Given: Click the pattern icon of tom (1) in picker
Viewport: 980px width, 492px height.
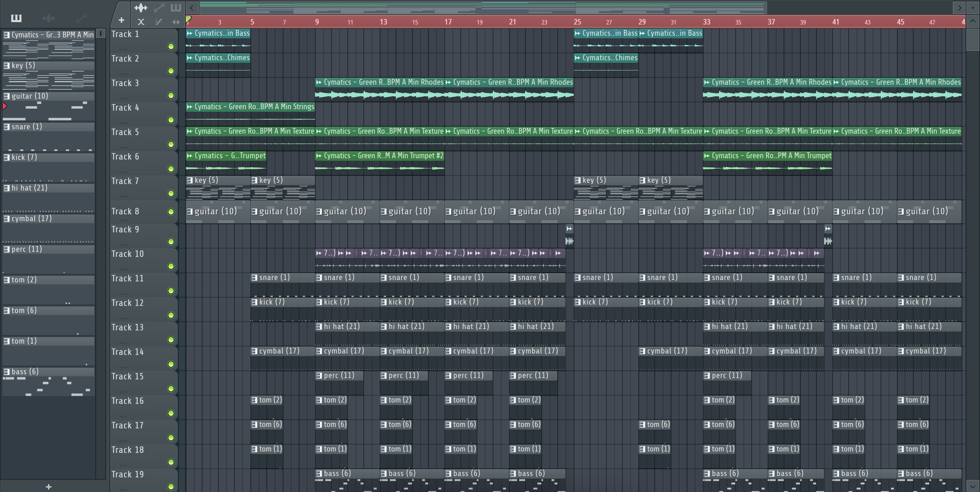Looking at the screenshot, I should (6, 341).
